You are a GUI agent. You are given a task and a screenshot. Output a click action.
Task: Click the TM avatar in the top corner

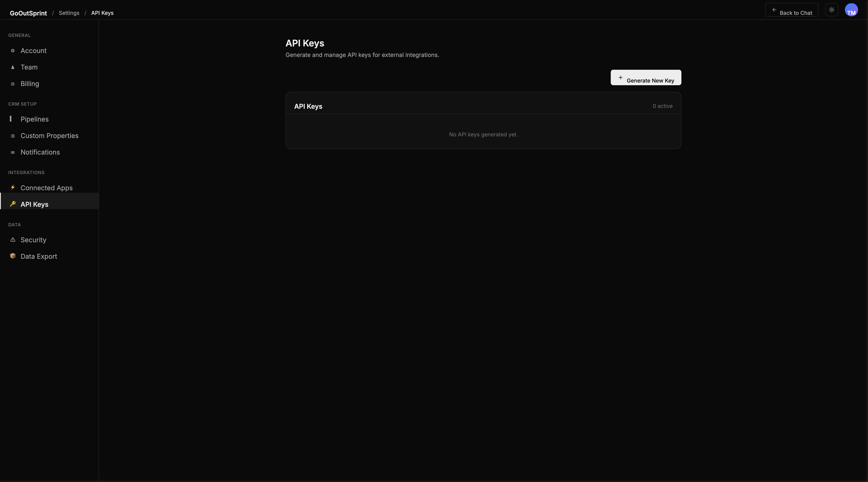tap(852, 10)
